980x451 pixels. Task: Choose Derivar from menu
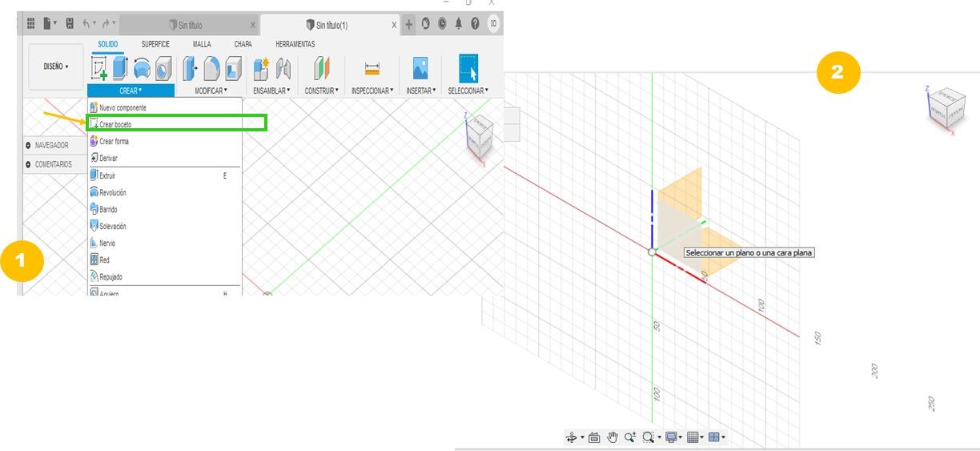[x=164, y=158]
